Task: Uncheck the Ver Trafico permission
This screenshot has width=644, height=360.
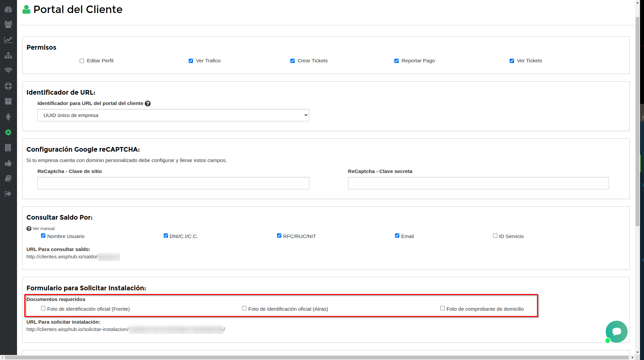Action: [191, 61]
